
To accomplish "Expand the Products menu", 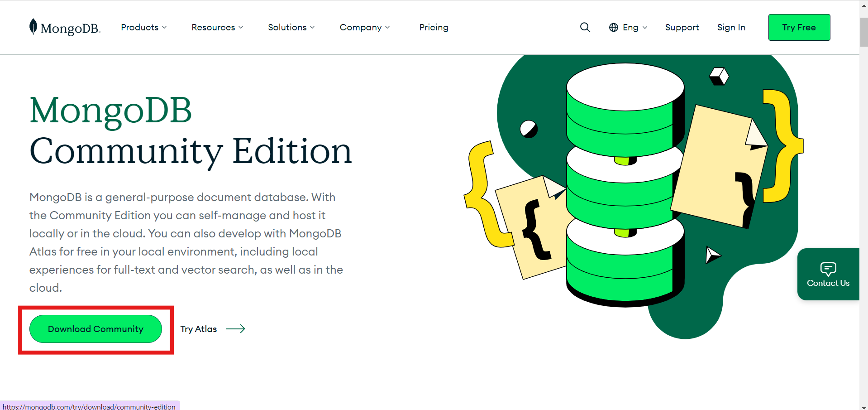I will [144, 27].
